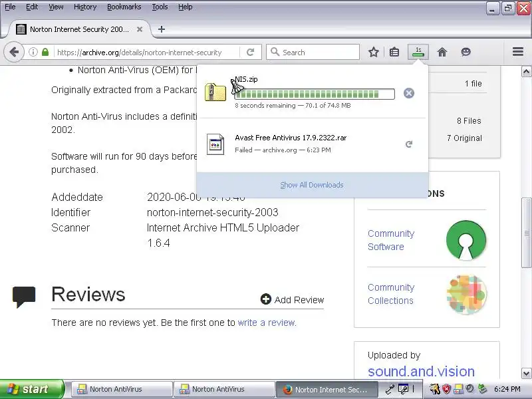Click in the Search box
The height and width of the screenshot is (399, 532).
313,53
